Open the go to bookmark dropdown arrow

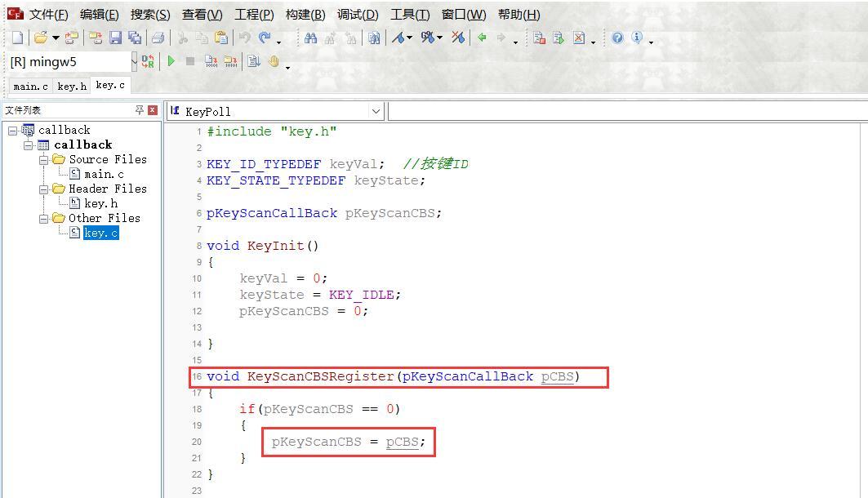click(x=439, y=38)
